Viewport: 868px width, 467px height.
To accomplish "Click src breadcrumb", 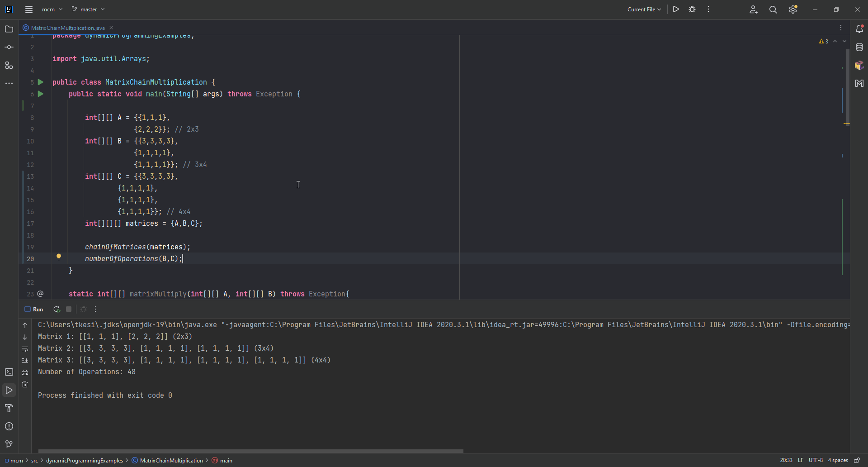I will click(34, 461).
